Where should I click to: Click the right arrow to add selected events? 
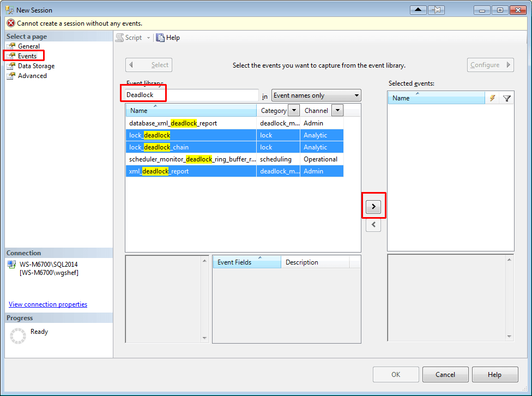(373, 206)
